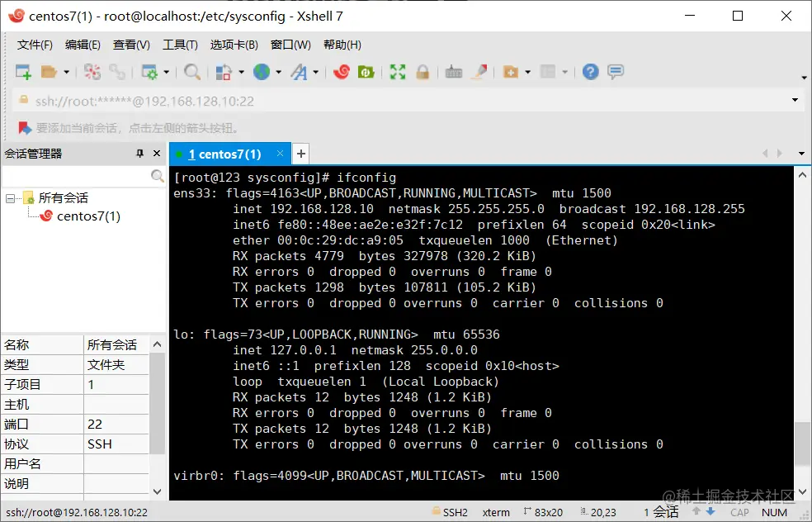Close the session manager panel
The height and width of the screenshot is (522, 812).
(157, 154)
